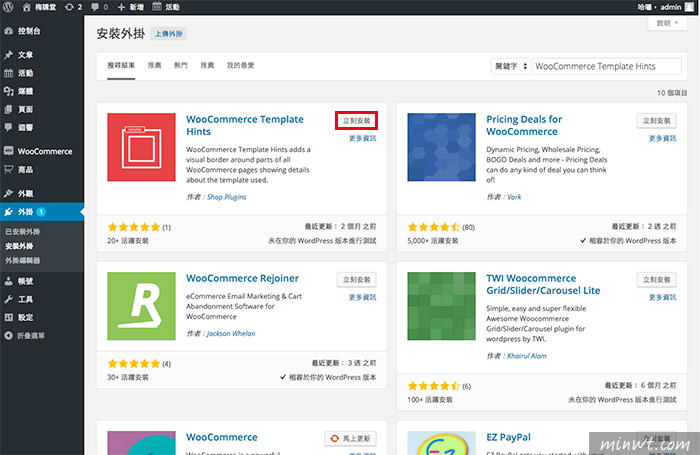Click TWI Woocommerce green grid thumbnail

(x=441, y=306)
